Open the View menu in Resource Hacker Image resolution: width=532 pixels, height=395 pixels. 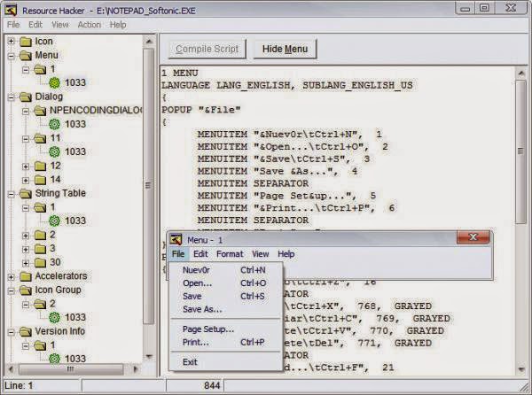coord(60,25)
